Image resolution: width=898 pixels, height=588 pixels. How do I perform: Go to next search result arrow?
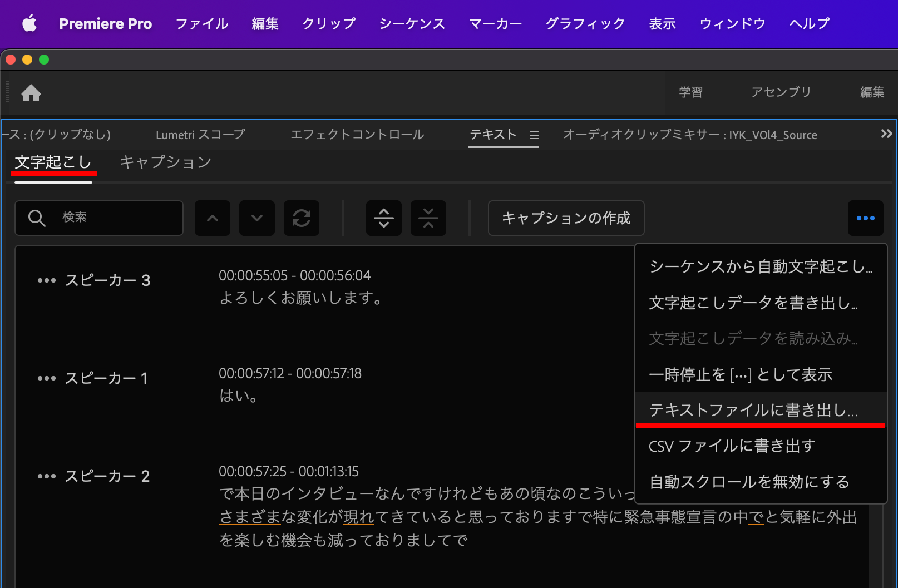pos(257,218)
